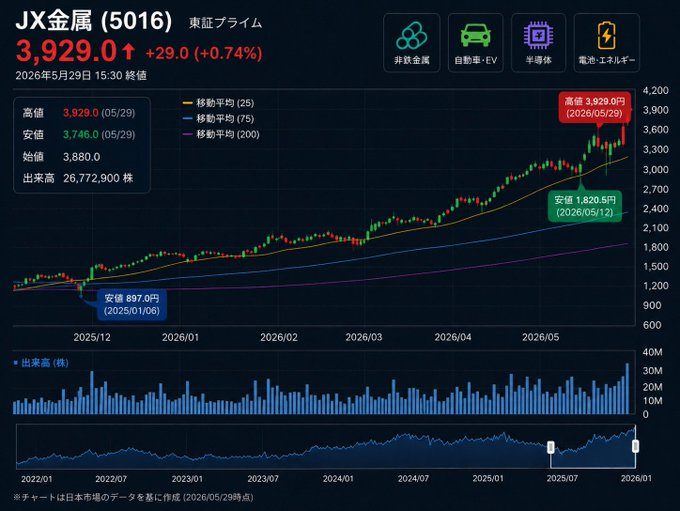Click the 2025/07 navigator label

pos(562,479)
